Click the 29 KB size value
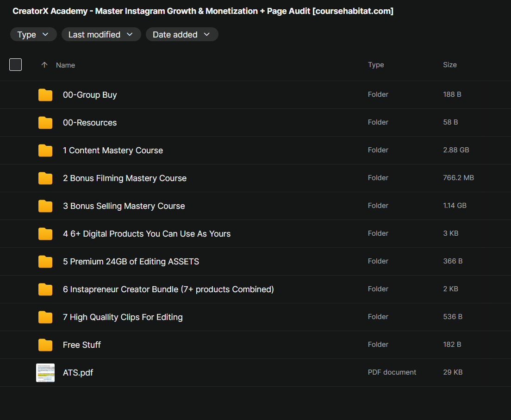The image size is (511, 420). point(453,372)
